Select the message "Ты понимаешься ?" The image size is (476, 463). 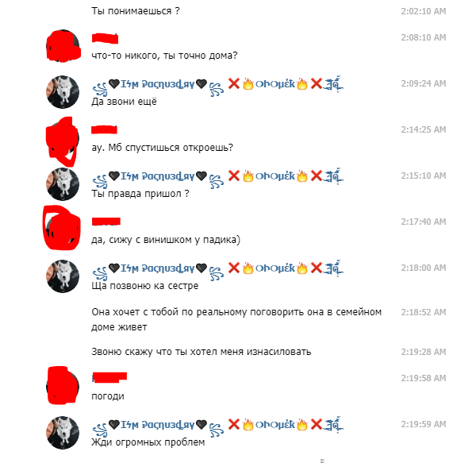136,11
